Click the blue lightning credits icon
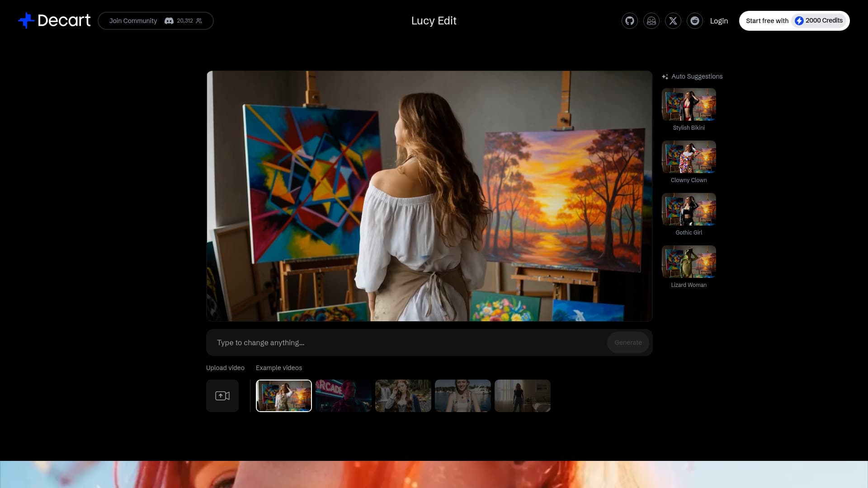Viewport: 868px width, 488px height. 799,21
